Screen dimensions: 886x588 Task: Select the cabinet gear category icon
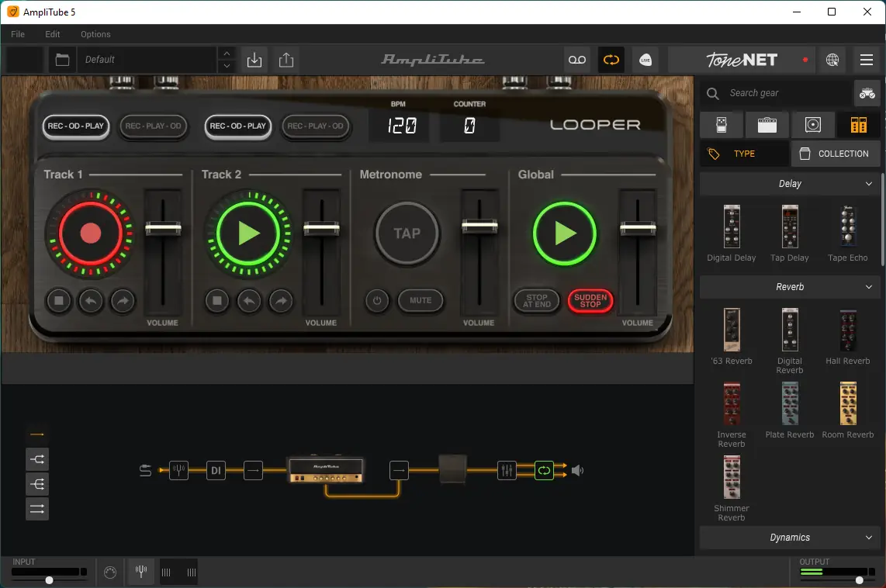[x=812, y=125]
